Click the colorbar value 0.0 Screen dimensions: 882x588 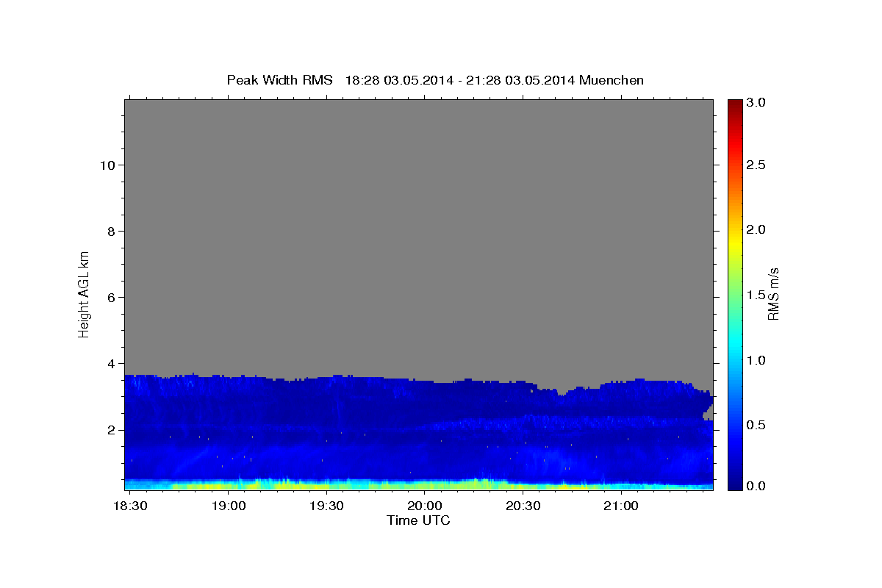758,486
